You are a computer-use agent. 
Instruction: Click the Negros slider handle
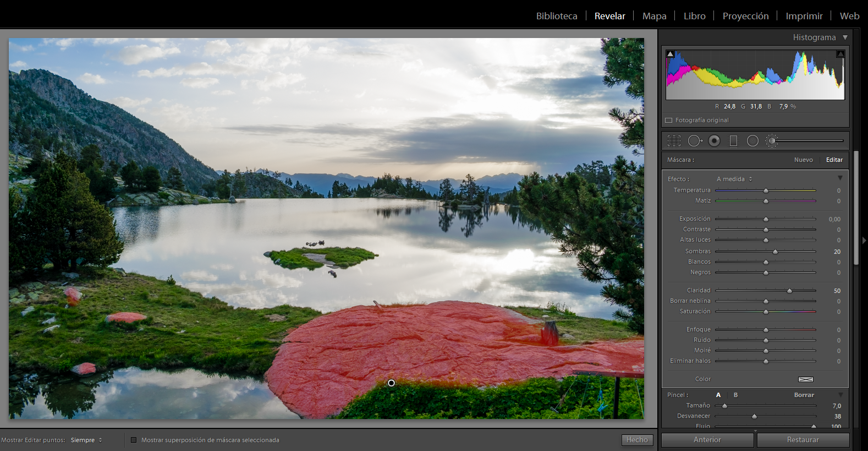point(766,273)
